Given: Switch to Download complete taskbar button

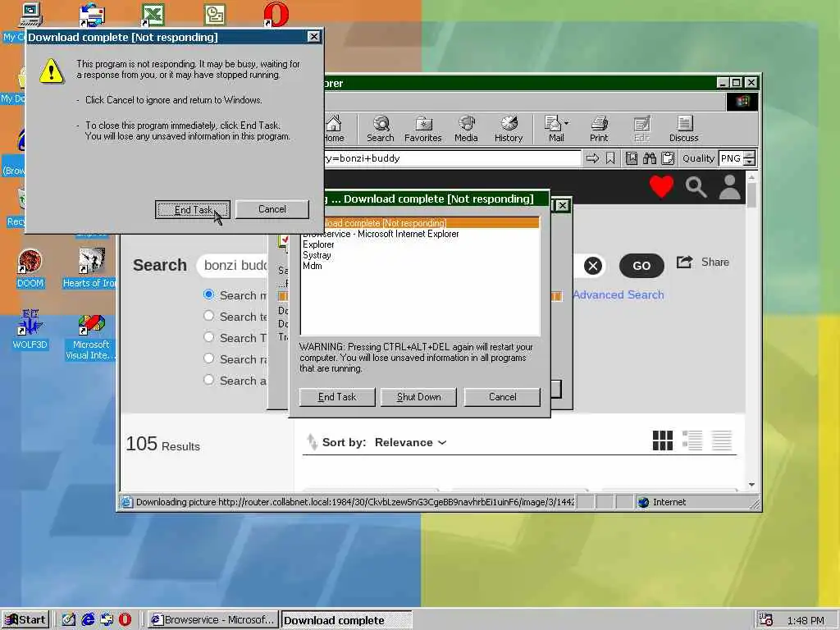Looking at the screenshot, I should (347, 620).
